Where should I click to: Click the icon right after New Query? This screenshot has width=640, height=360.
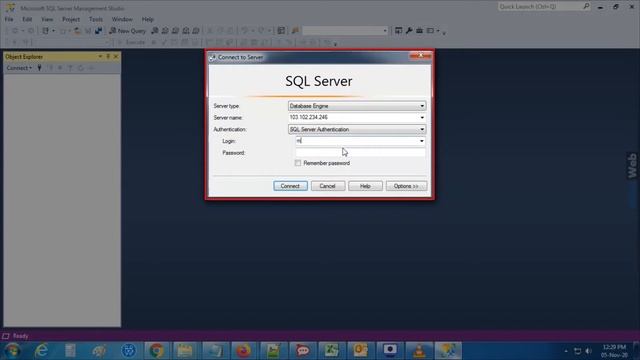[x=155, y=31]
